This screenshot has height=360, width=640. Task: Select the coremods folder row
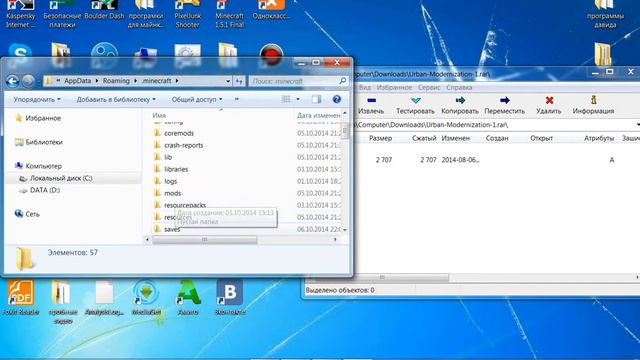(179, 133)
